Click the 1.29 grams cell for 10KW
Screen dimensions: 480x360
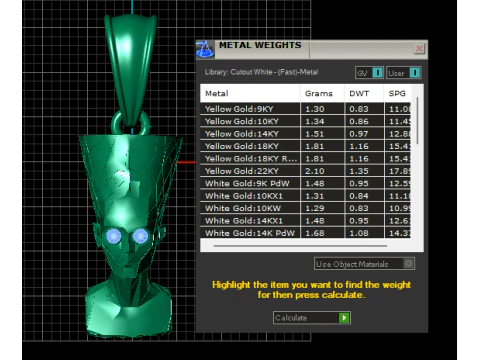point(322,208)
